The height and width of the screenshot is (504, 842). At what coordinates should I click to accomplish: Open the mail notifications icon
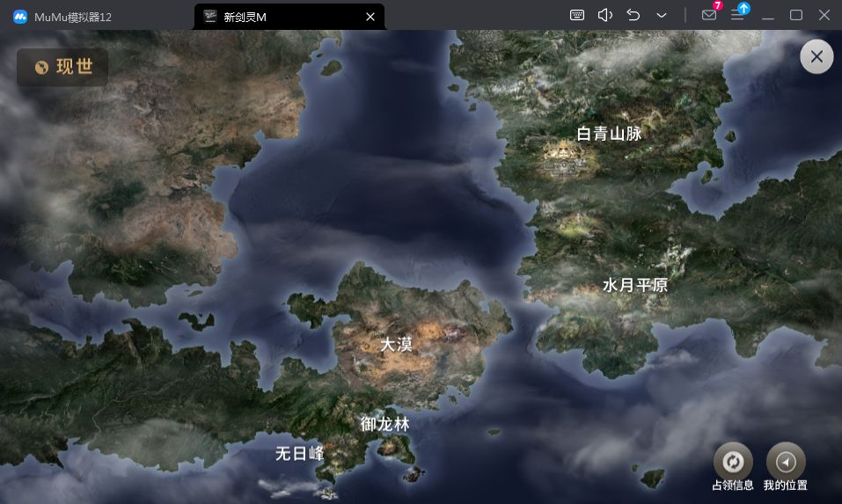pyautogui.click(x=708, y=15)
